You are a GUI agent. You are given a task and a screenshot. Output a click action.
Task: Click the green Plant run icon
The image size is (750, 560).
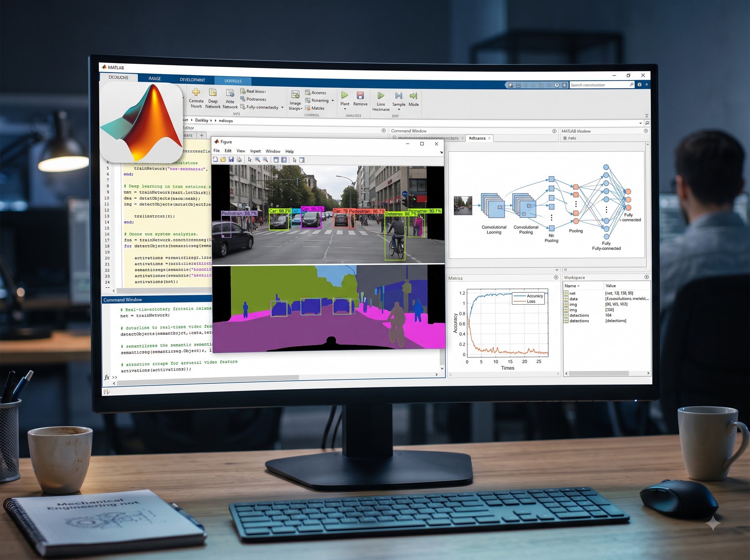pos(345,95)
